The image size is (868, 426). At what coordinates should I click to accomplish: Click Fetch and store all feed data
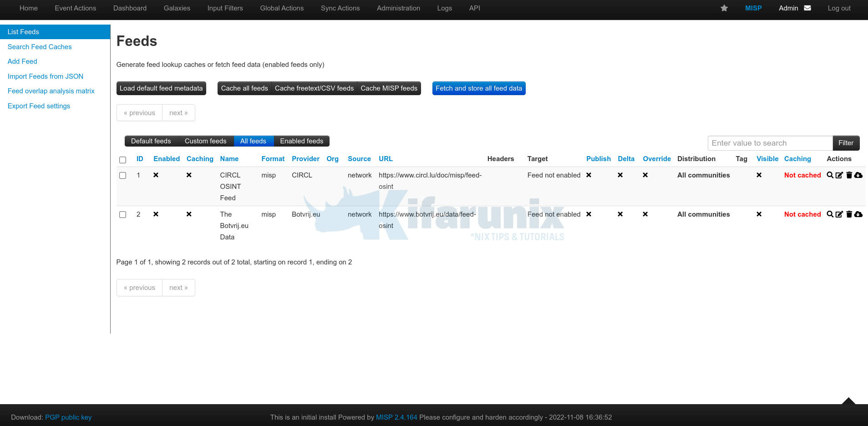[x=479, y=88]
